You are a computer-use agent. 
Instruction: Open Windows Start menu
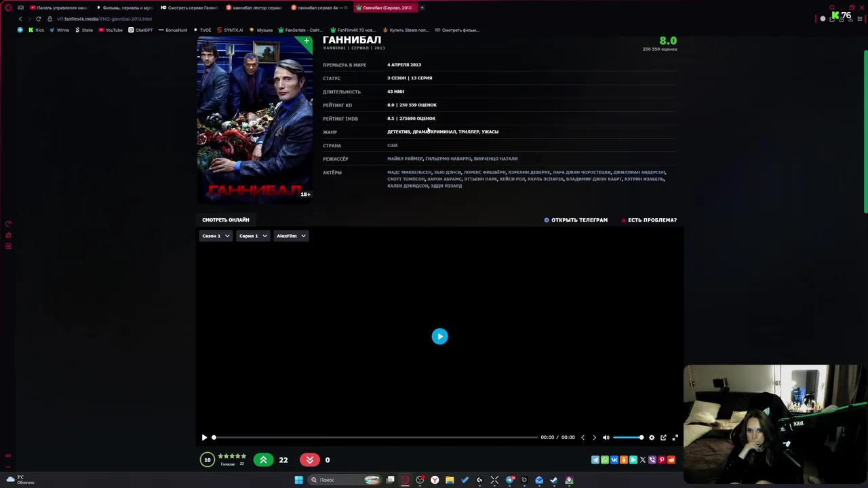point(298,480)
